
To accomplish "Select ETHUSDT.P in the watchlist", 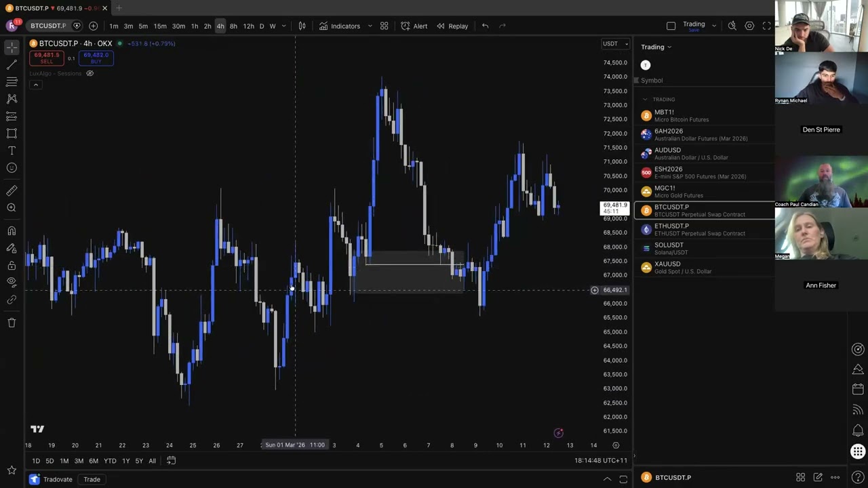I will [x=704, y=230].
